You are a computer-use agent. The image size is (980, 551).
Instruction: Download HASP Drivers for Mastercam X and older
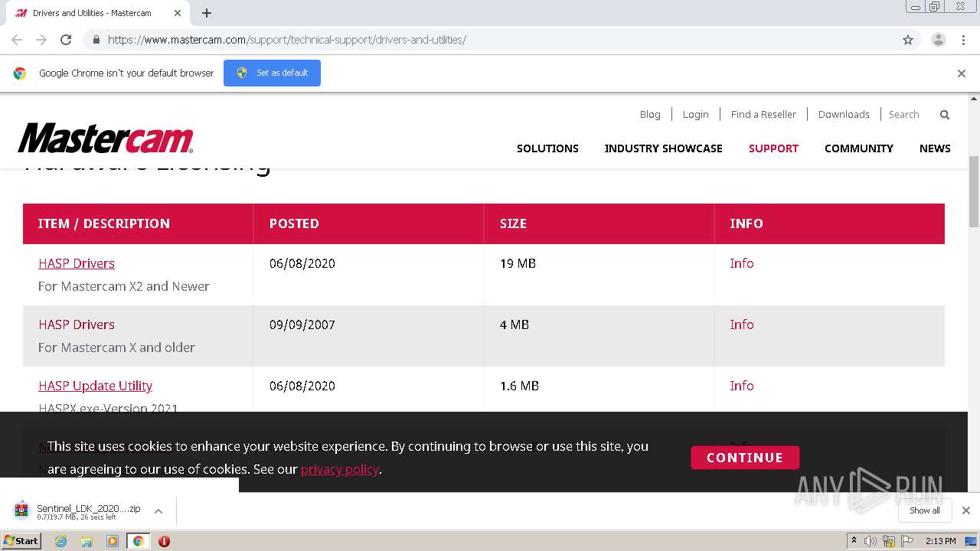click(x=77, y=324)
